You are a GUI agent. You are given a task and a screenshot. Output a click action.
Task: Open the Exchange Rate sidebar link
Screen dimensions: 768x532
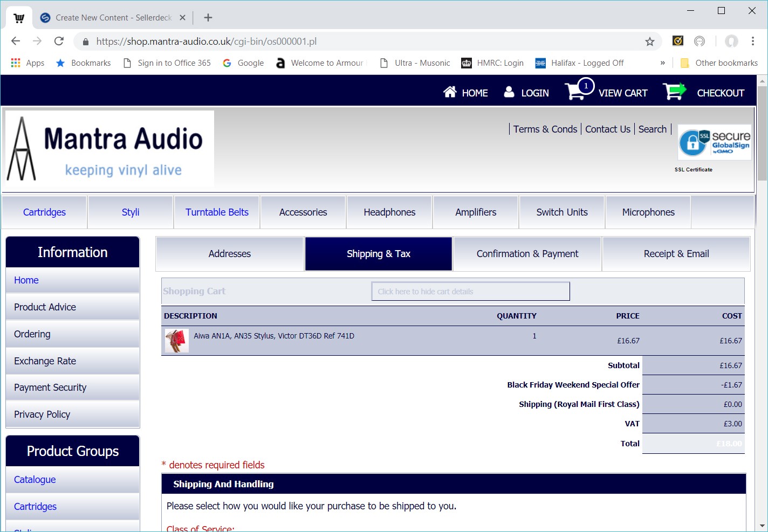(x=45, y=361)
